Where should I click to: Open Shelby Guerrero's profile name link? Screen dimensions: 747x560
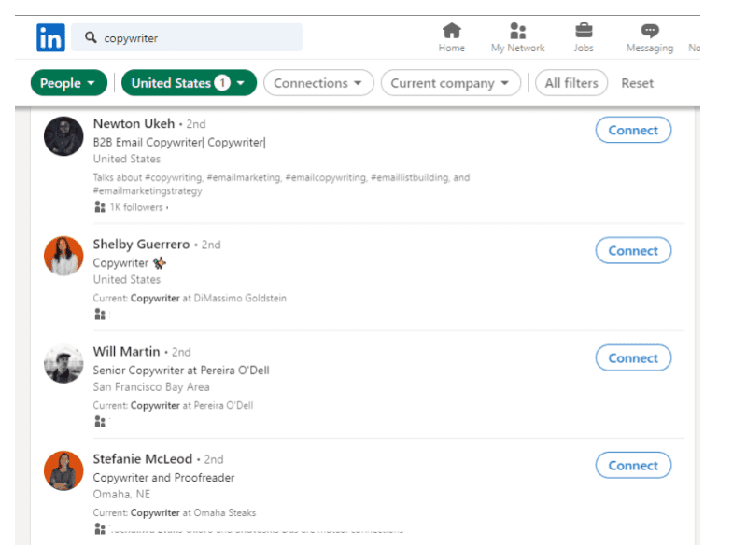point(141,245)
